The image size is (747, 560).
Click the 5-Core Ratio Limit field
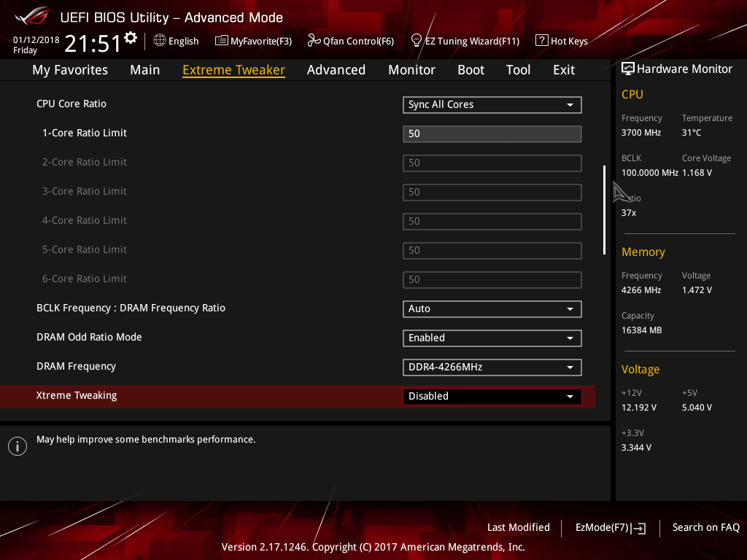click(x=492, y=251)
